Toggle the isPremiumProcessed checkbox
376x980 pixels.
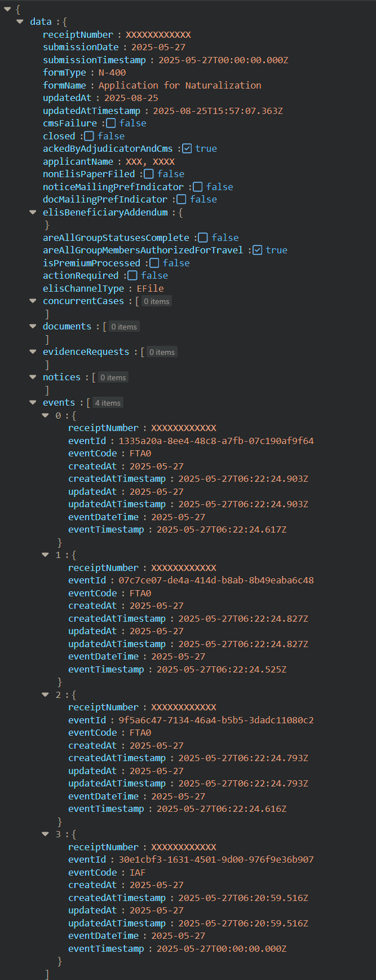154,263
